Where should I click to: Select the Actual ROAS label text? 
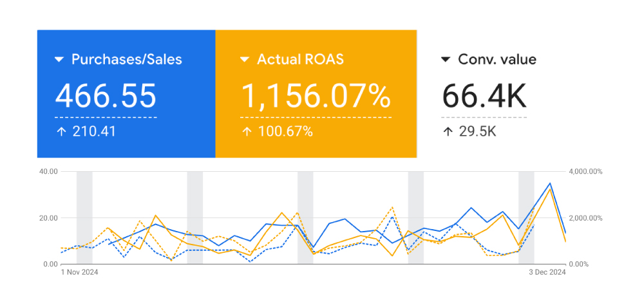click(x=300, y=60)
